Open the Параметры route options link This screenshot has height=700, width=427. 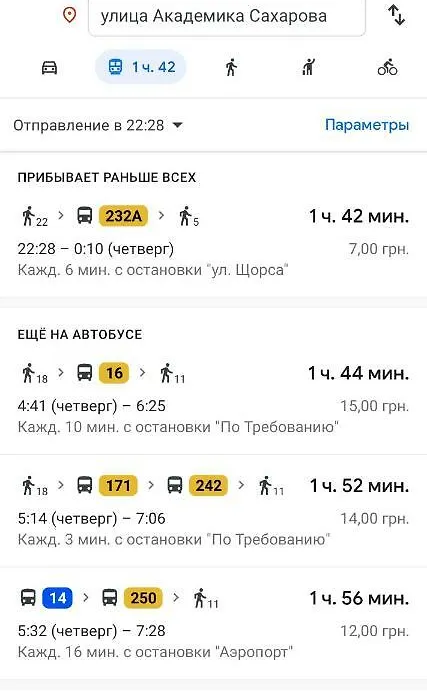(x=367, y=125)
